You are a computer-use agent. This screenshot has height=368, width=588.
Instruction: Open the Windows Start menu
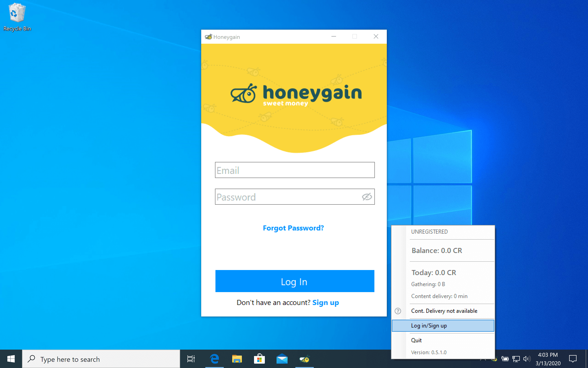11,359
